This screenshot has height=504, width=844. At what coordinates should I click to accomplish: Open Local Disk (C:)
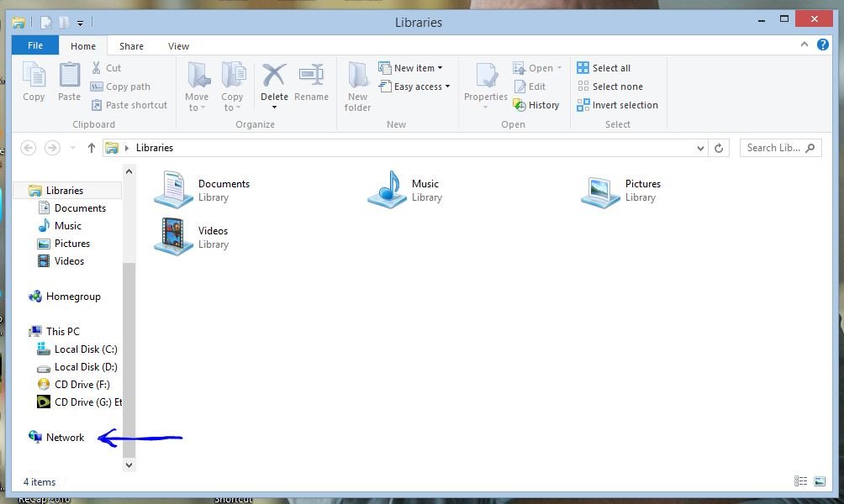pyautogui.click(x=77, y=349)
